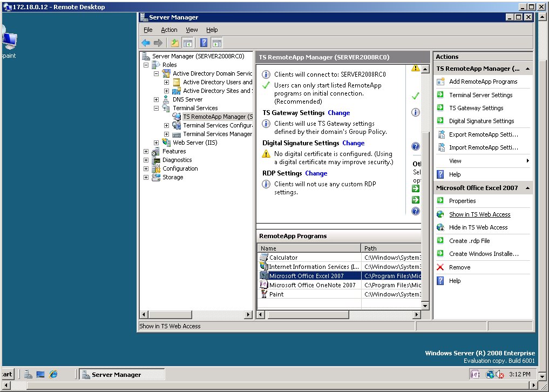The height and width of the screenshot is (392, 549).
Task: Click the Terminal Server Settings green arrow icon
Action: [440, 95]
